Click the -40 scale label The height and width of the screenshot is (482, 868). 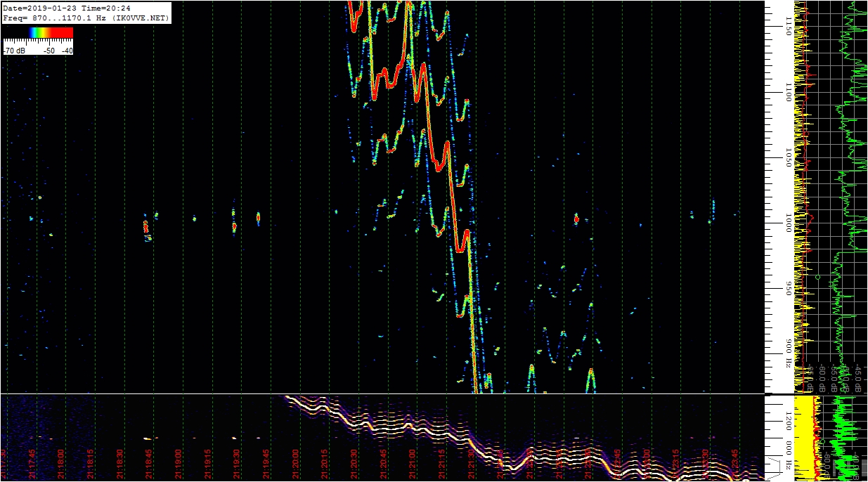67,51
